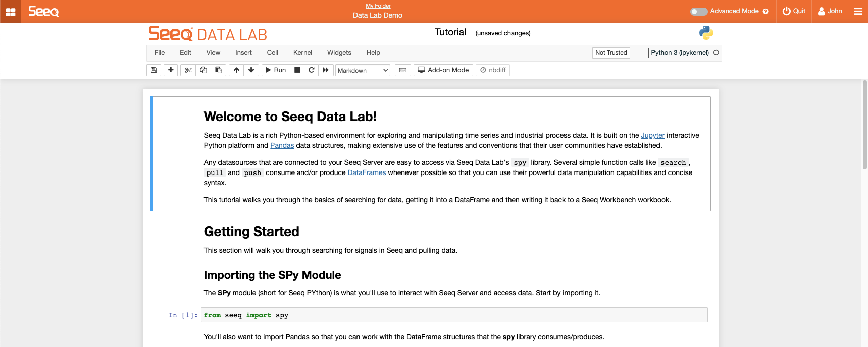Save the notebook with the floppy disk icon
This screenshot has height=347, width=868.
pos(154,70)
